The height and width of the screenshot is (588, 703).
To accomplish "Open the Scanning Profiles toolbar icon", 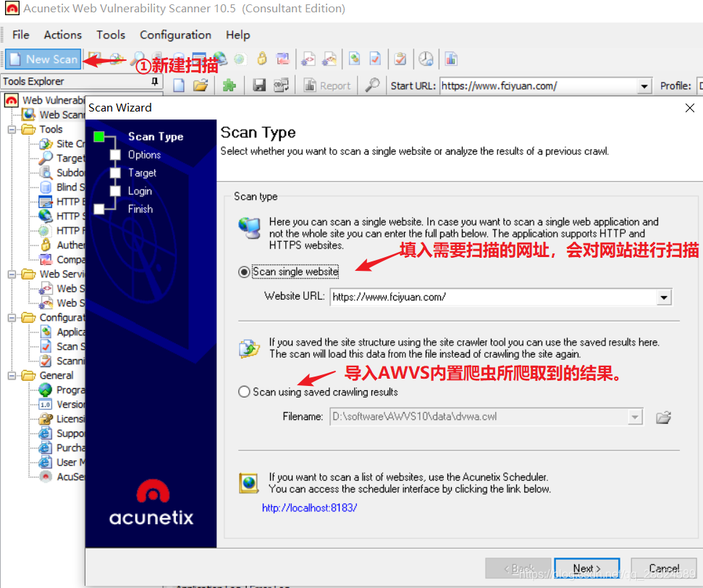I will tap(400, 59).
